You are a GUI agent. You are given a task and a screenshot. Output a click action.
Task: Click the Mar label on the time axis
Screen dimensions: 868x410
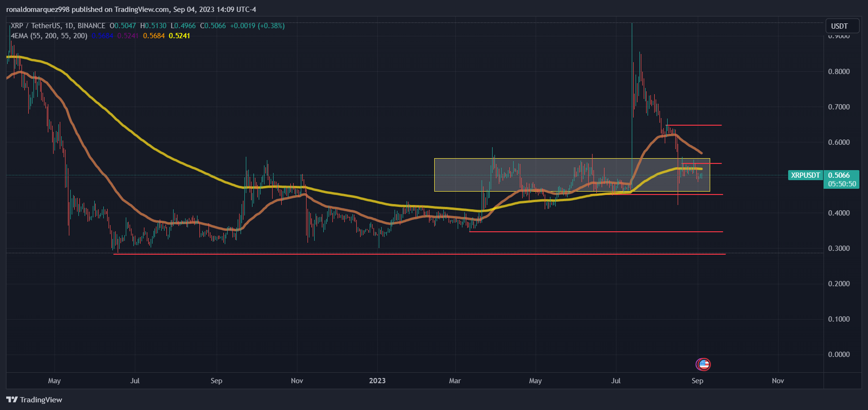coord(455,381)
